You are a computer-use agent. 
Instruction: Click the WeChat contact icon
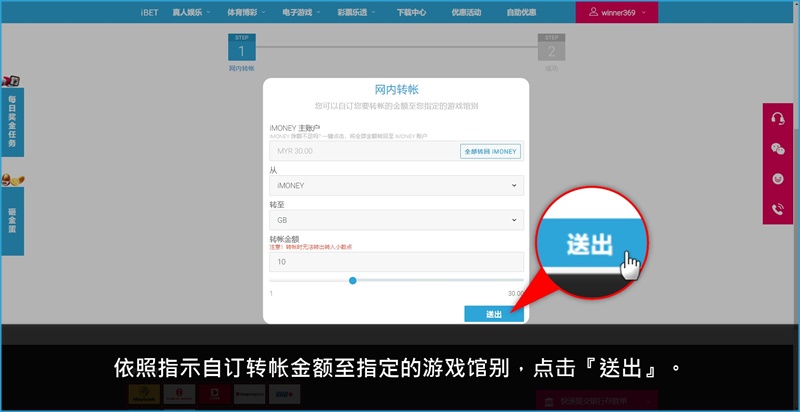(x=778, y=149)
